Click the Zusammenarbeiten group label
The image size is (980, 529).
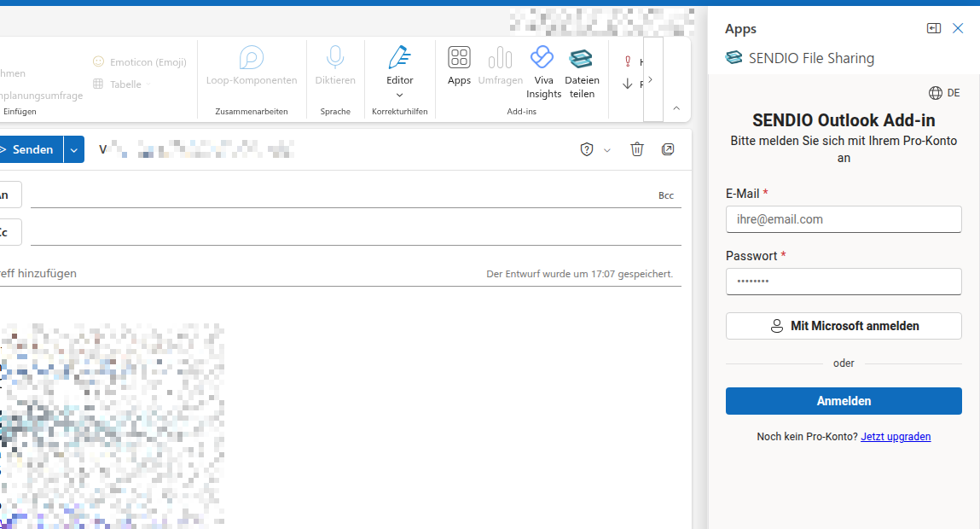tap(252, 111)
